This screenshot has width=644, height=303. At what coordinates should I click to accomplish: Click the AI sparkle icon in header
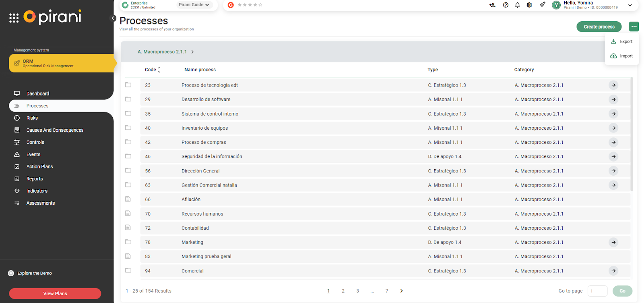click(x=542, y=5)
